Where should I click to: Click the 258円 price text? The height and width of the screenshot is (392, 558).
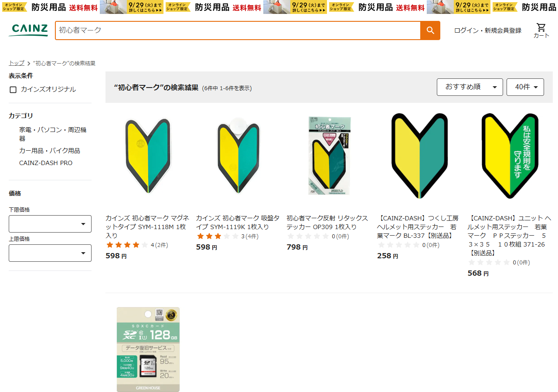(388, 256)
